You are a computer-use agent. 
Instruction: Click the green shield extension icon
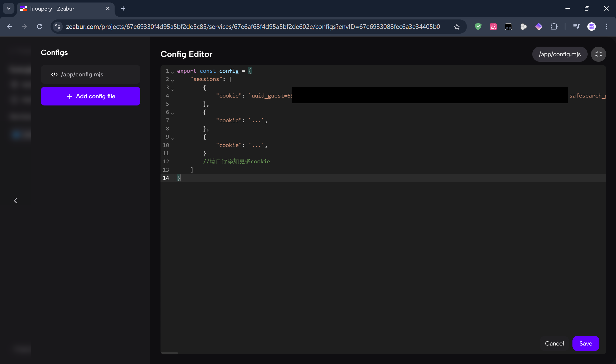pos(478,27)
